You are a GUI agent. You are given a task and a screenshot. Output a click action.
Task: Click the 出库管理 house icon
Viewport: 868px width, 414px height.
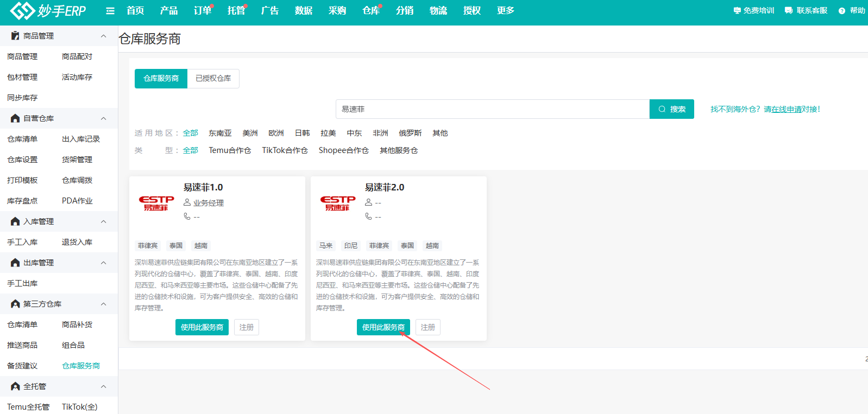[15, 263]
